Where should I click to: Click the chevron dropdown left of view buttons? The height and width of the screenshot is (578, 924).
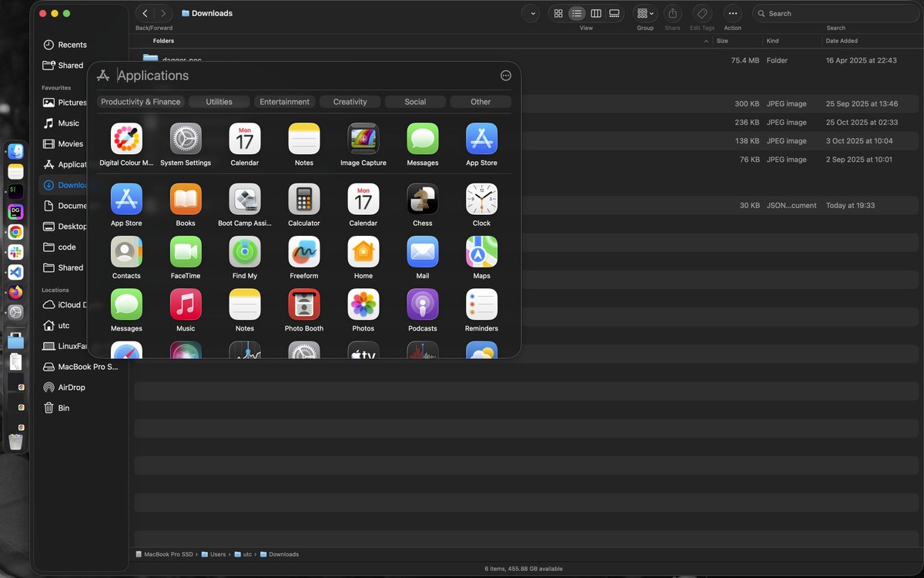coord(531,13)
